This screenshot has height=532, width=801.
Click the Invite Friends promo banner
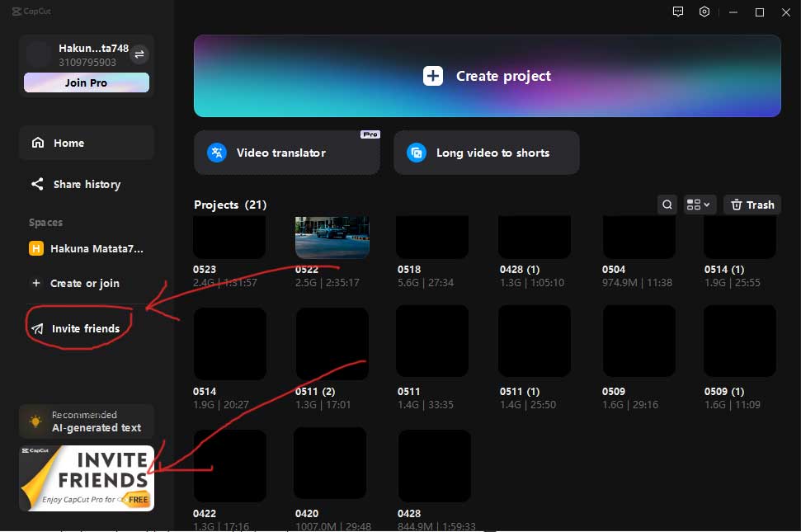86,478
